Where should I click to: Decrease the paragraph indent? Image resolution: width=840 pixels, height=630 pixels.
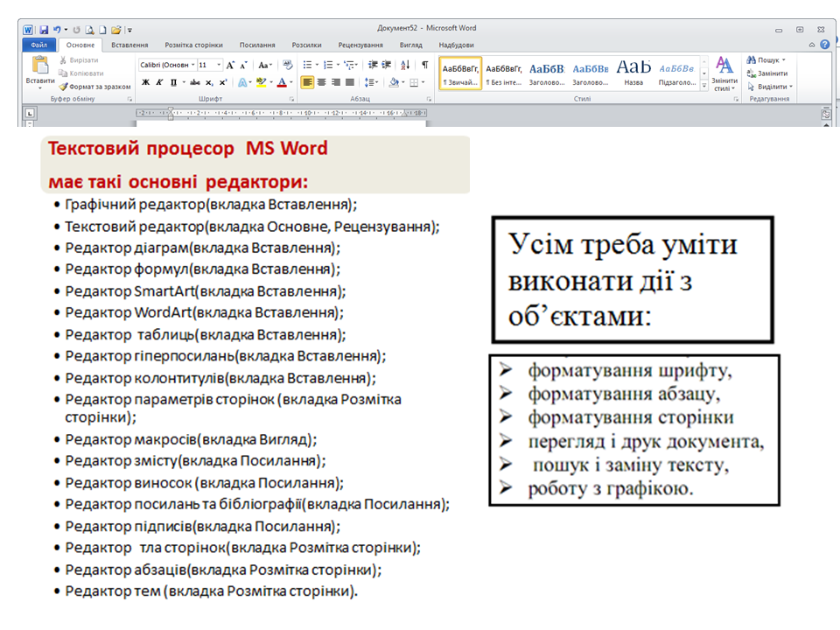[x=373, y=66]
